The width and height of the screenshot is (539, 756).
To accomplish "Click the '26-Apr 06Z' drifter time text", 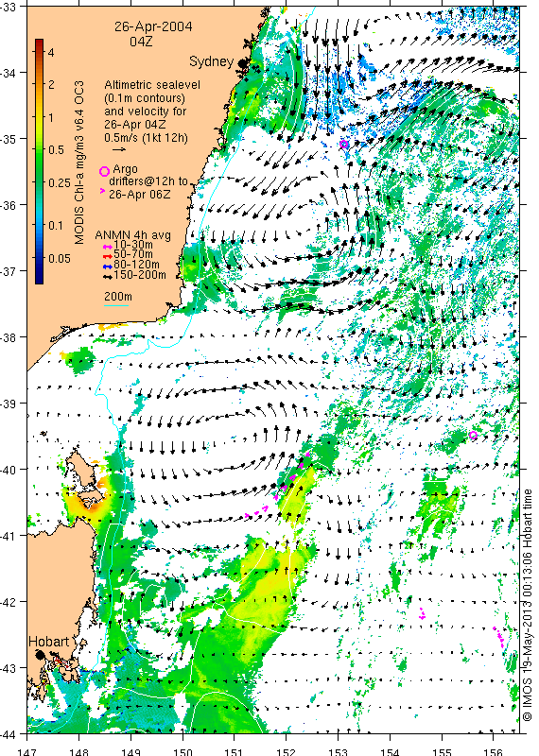I will (138, 195).
